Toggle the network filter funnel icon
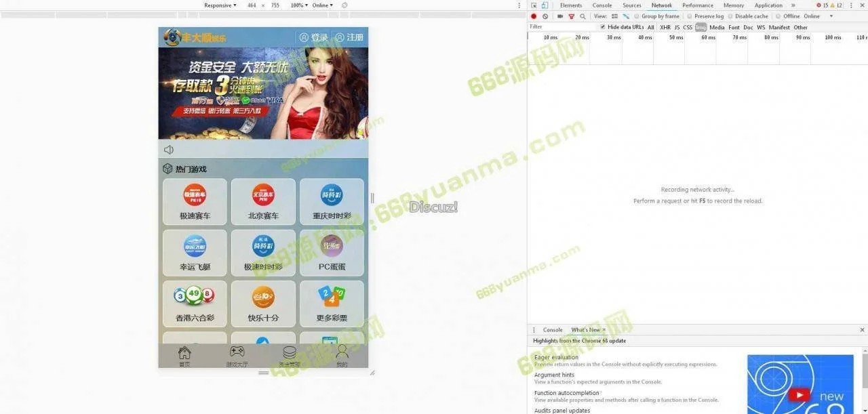868x414 pixels. coord(572,16)
